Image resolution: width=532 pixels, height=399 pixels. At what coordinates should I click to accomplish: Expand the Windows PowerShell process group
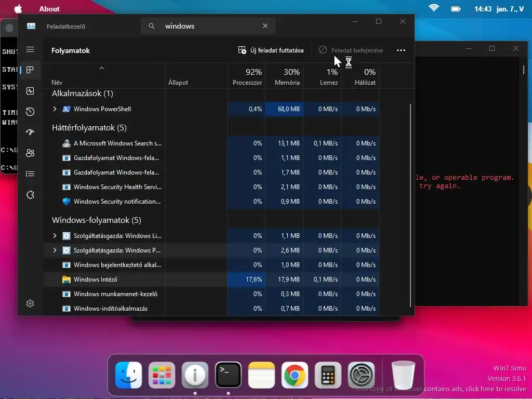pos(55,109)
